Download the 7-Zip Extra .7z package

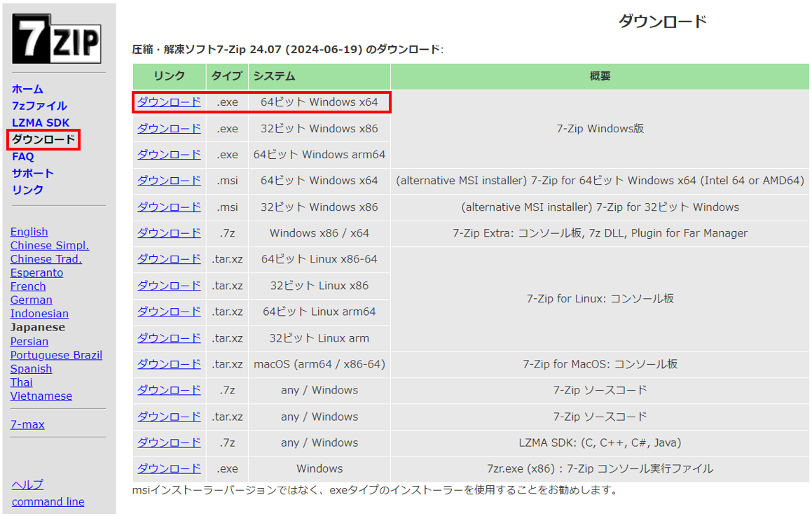(169, 232)
